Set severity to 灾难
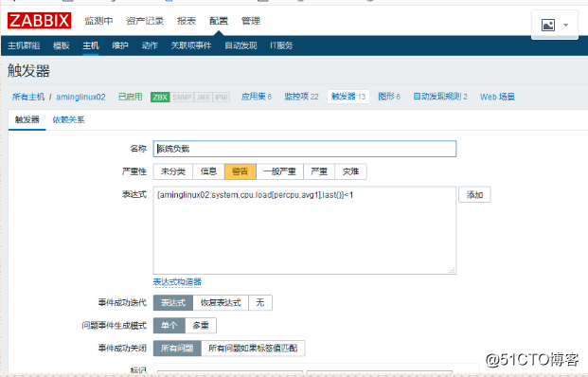 coord(350,171)
